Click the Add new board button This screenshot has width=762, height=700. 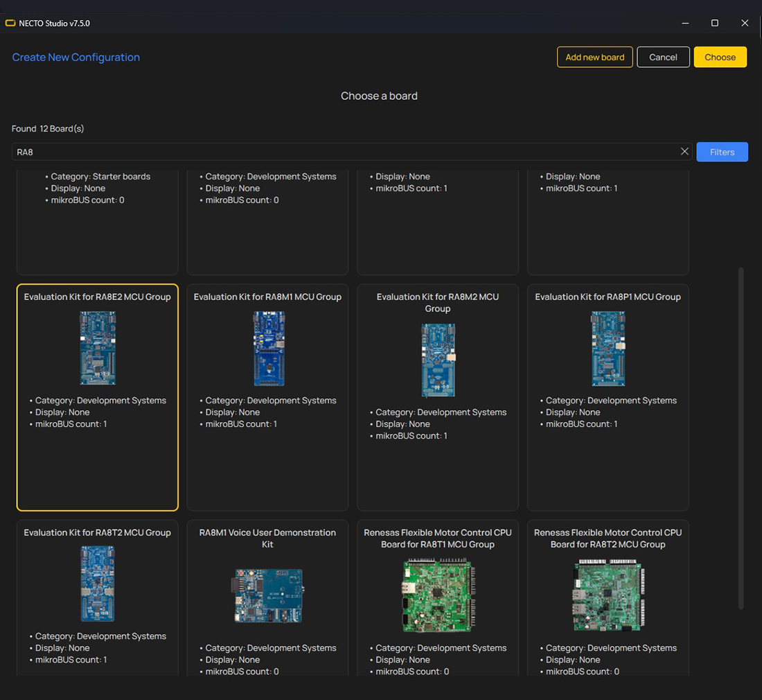point(594,58)
